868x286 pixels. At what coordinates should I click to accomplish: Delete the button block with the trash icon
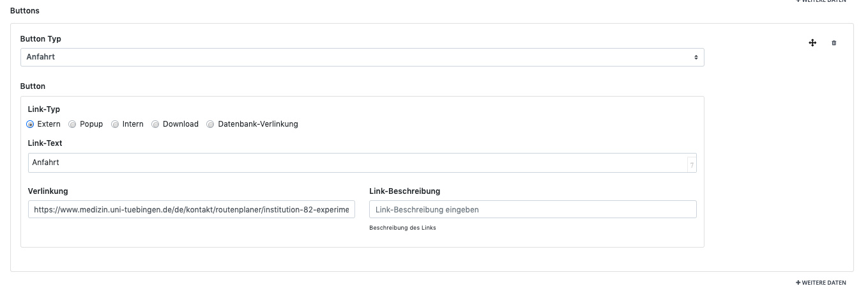tap(834, 43)
